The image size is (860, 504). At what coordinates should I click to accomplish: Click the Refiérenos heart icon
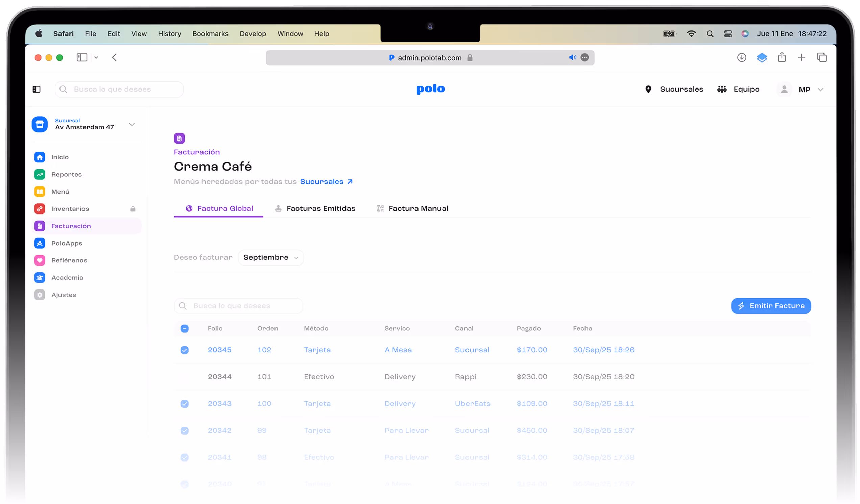40,260
